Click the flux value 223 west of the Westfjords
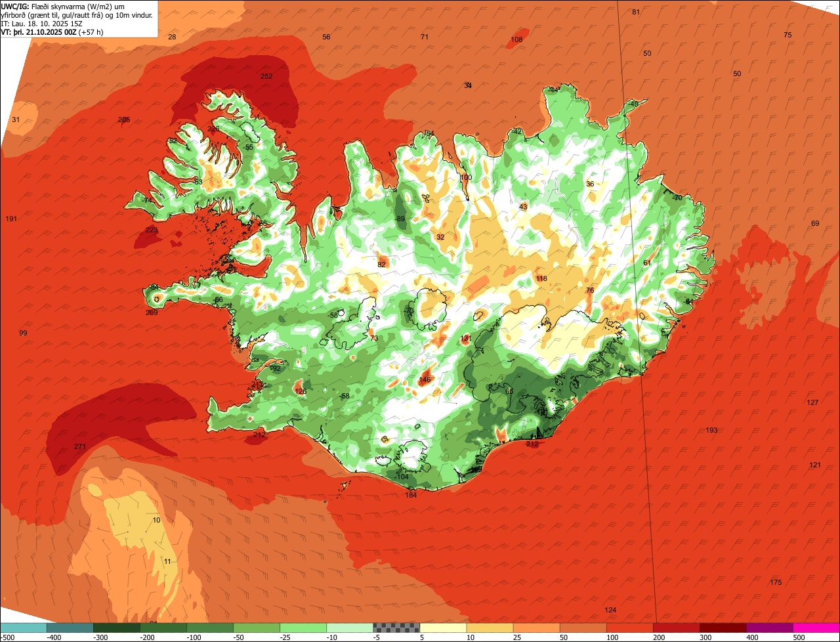Image resolution: width=840 pixels, height=642 pixels. 152,230
